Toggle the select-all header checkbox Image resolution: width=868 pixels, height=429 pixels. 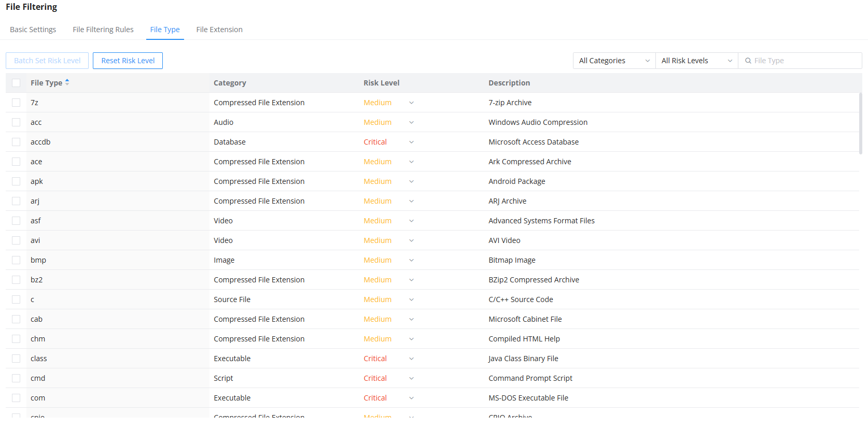[16, 83]
